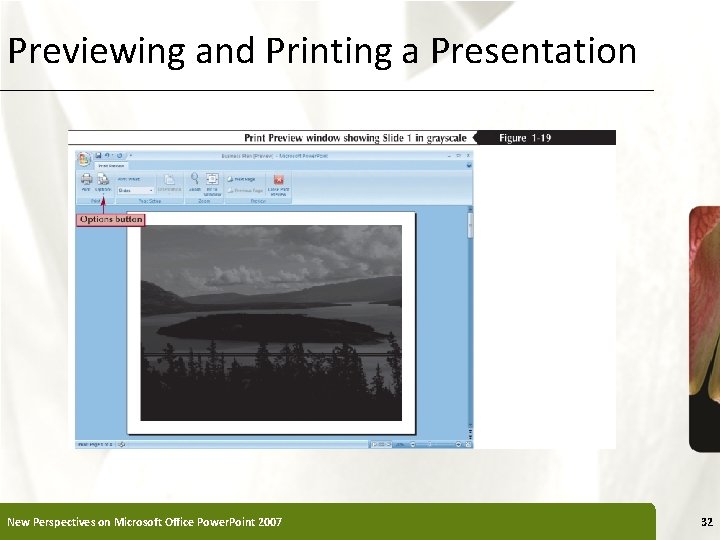720x540 pixels.
Task: Click the Zoom magnifier icon
Action: (195, 179)
